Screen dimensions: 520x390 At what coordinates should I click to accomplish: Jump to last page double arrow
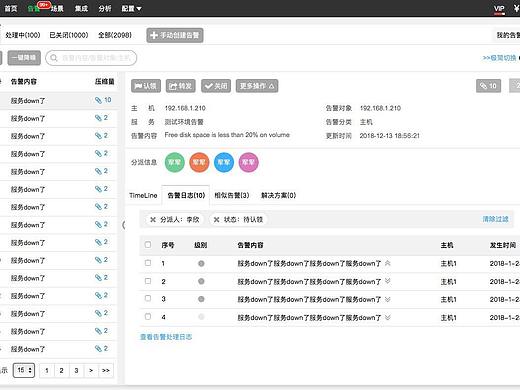click(x=106, y=370)
